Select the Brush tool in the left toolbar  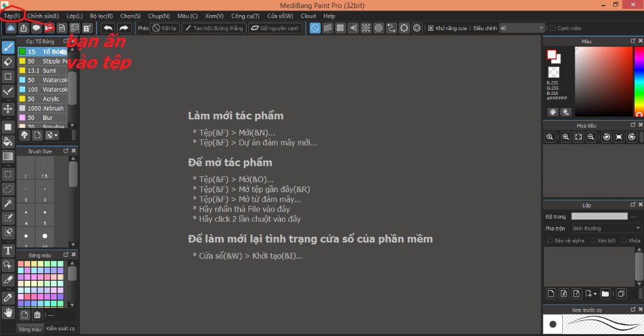pyautogui.click(x=8, y=47)
